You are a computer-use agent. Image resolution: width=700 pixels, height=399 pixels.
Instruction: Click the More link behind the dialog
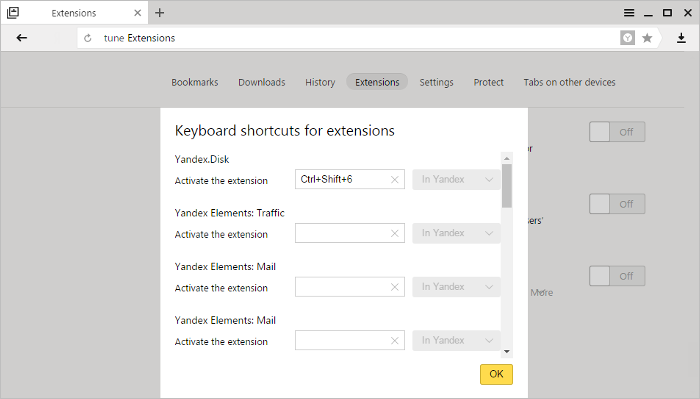click(542, 293)
